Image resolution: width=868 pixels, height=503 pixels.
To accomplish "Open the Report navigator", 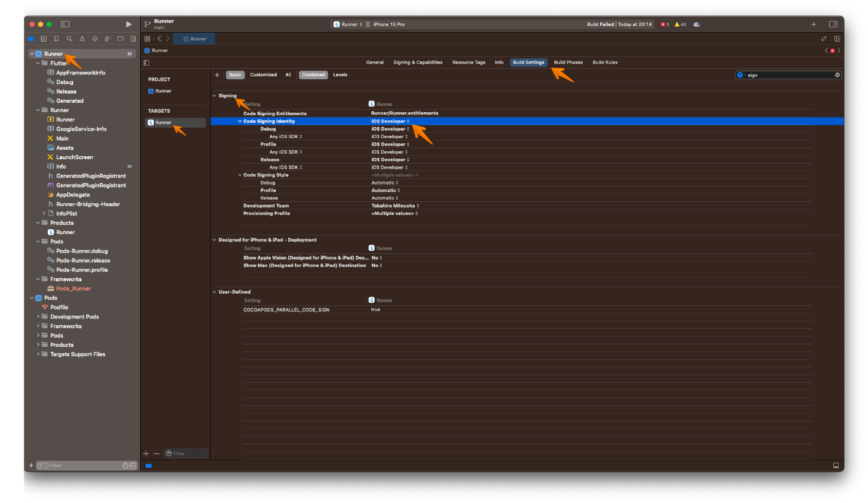I will (133, 38).
